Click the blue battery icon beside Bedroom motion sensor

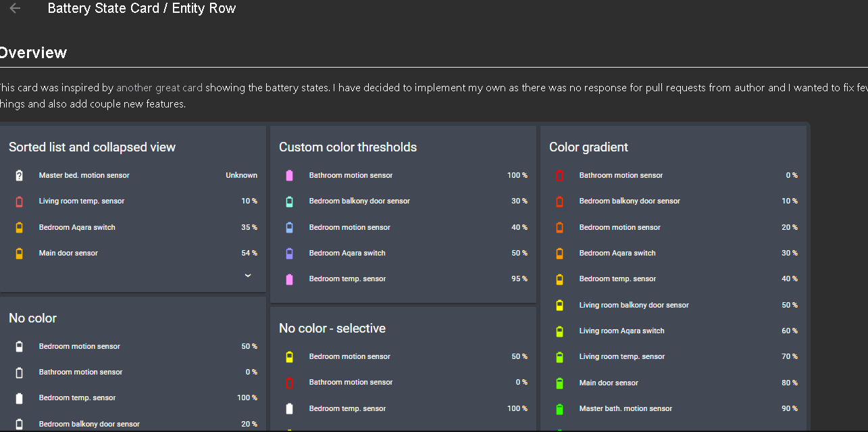[x=289, y=226]
